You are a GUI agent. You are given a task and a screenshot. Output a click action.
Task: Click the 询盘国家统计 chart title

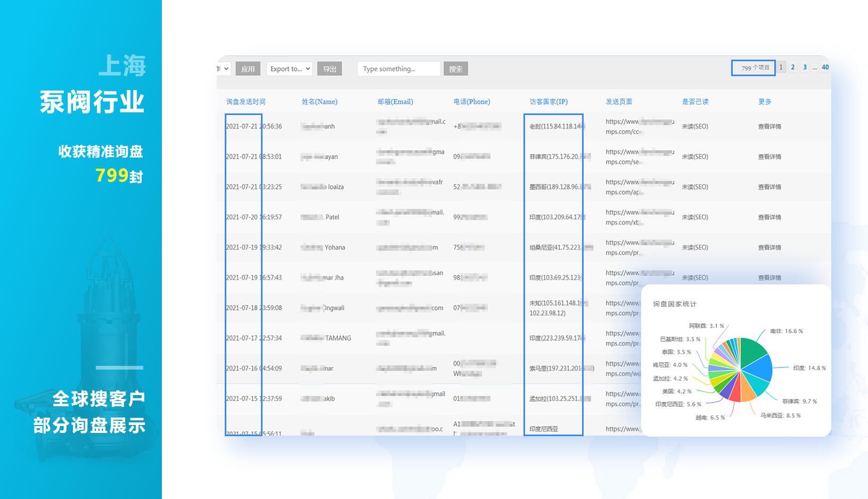pos(675,304)
